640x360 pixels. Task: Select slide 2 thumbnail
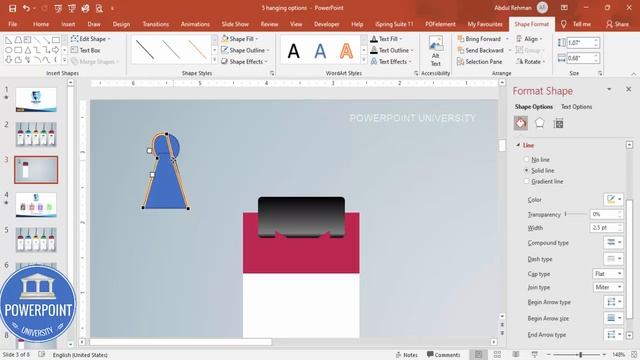coord(36,134)
